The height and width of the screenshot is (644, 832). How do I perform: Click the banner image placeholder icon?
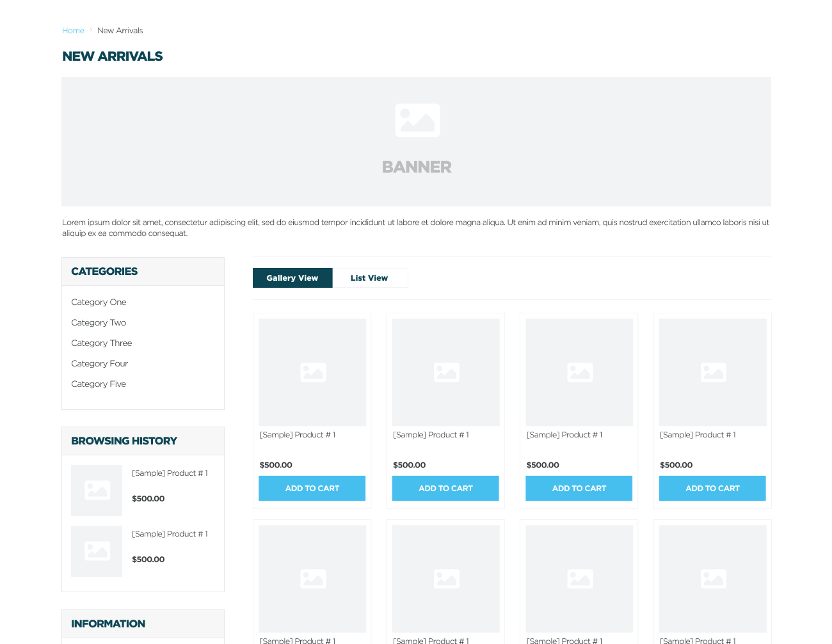(417, 120)
